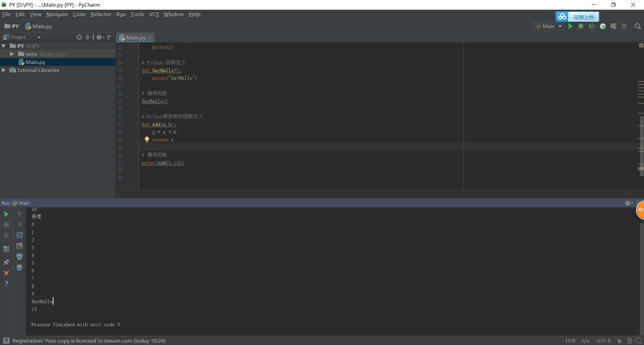Image resolution: width=644 pixels, height=345 pixels.
Task: Open the Refactor menu
Action: (x=101, y=14)
